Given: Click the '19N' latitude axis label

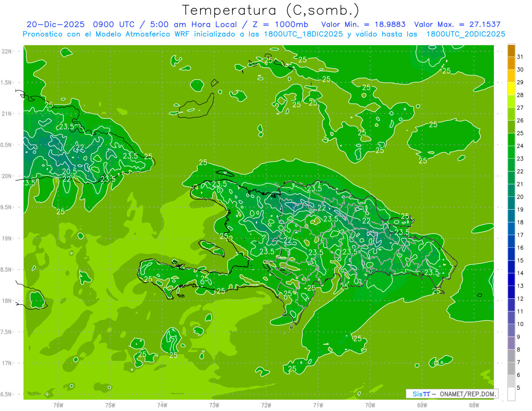Looking at the screenshot, I should pos(7,239).
